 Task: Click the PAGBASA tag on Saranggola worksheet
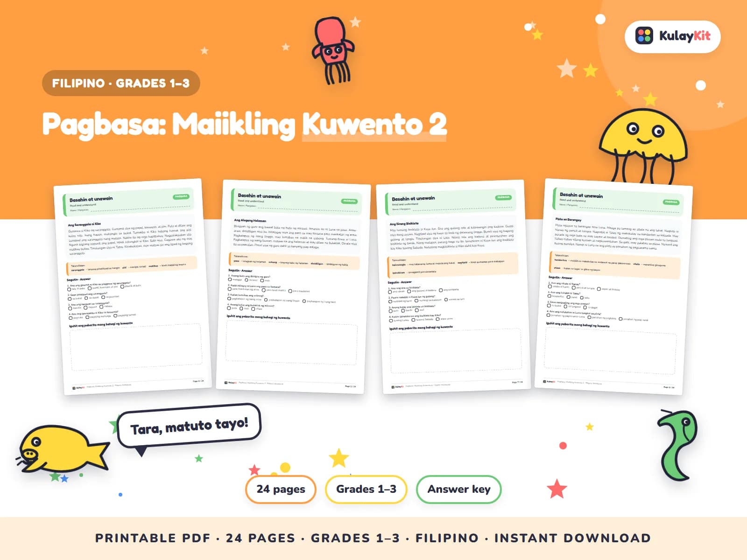[181, 196]
